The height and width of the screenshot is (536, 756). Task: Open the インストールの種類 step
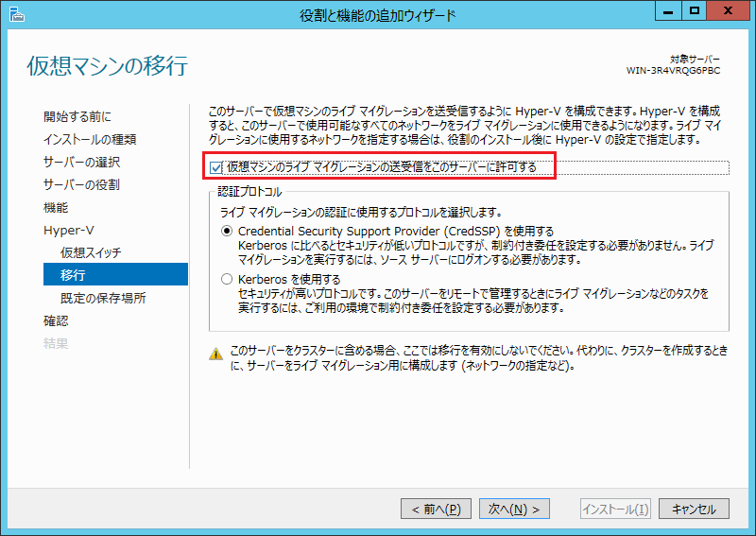pos(90,139)
